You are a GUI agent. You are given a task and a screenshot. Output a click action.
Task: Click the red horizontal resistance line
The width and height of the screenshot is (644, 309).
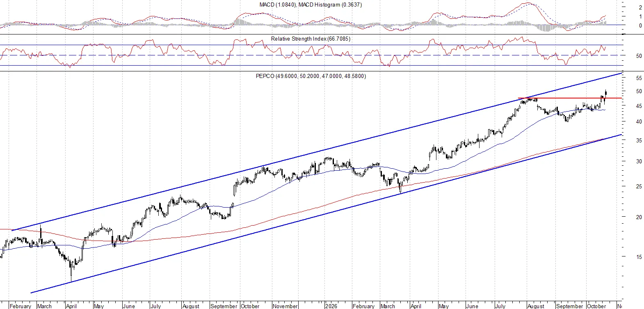point(570,98)
